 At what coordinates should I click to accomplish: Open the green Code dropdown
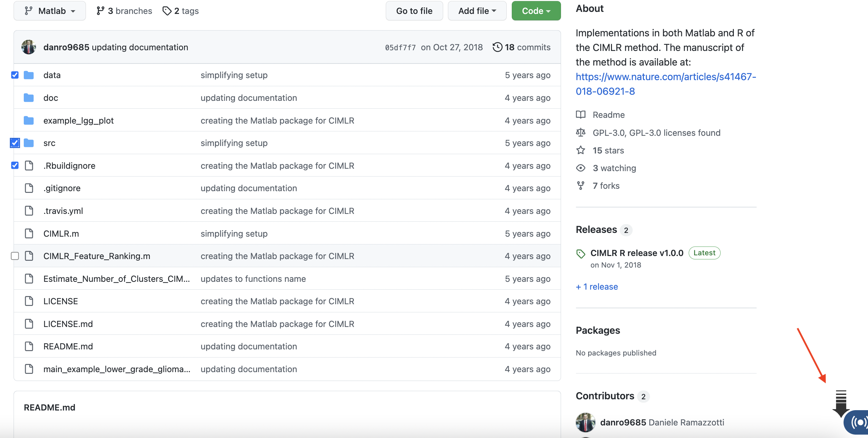tap(536, 11)
